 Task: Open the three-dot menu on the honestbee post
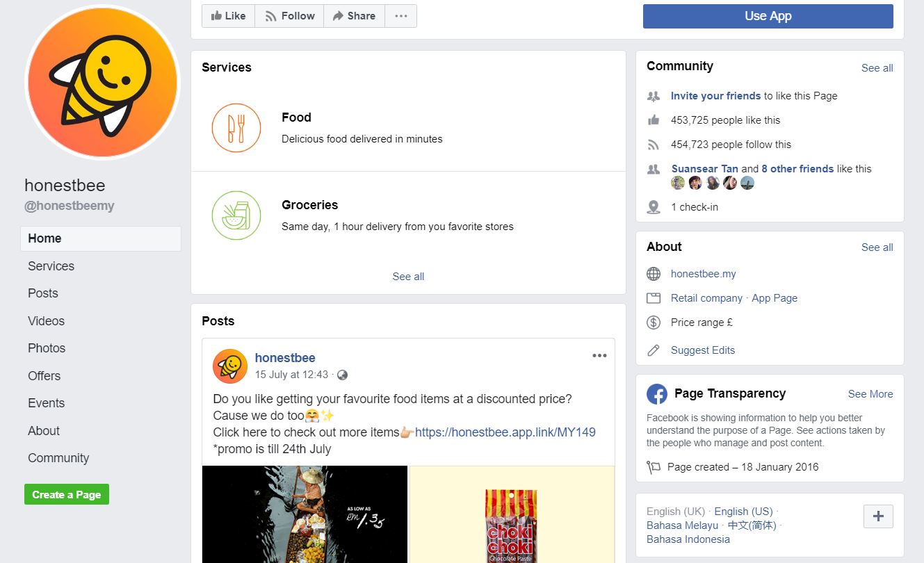click(599, 356)
